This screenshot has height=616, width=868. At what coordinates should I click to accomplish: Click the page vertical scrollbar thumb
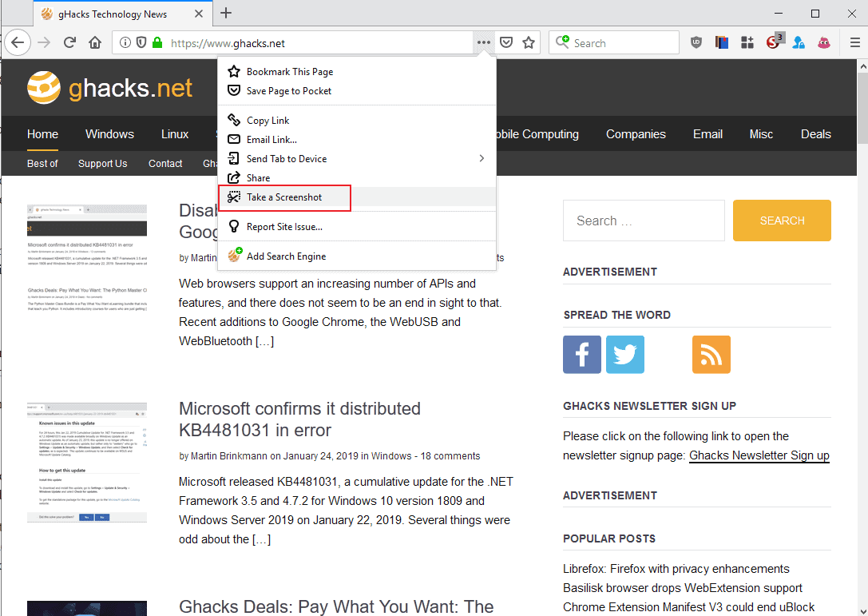pos(862,108)
